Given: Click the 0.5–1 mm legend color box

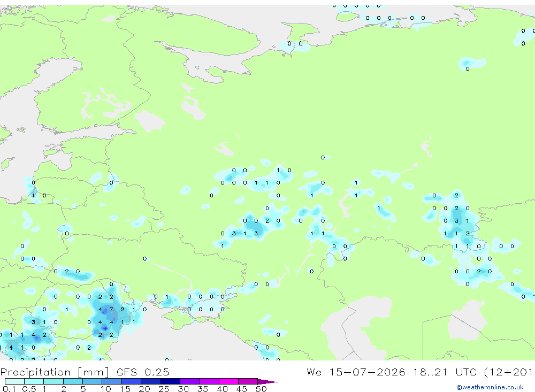Looking at the screenshot, I should 34,381.
